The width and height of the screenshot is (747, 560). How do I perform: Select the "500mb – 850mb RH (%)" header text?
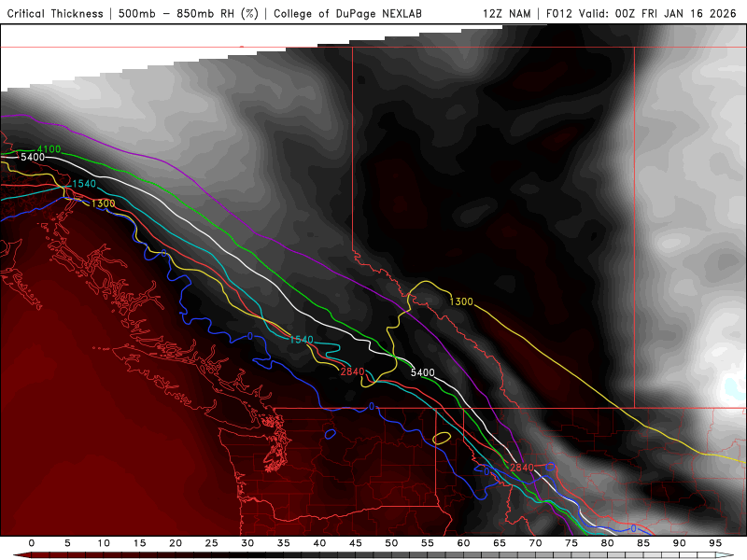pyautogui.click(x=189, y=13)
